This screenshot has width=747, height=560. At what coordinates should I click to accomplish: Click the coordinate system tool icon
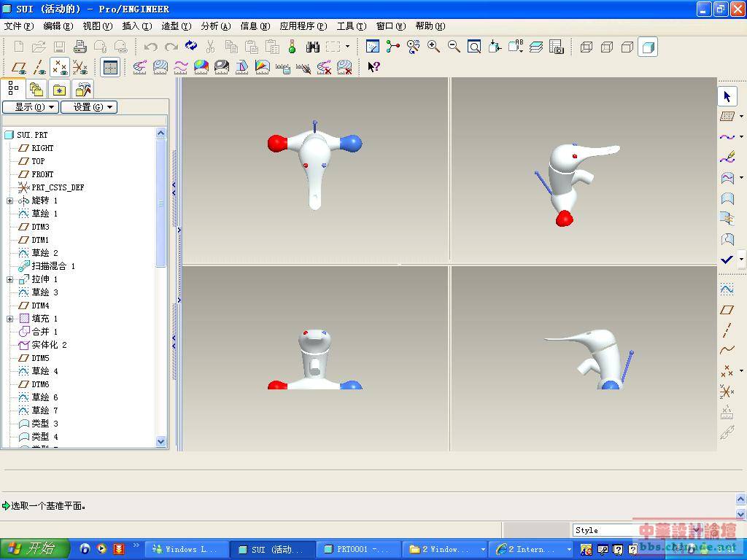point(727,392)
